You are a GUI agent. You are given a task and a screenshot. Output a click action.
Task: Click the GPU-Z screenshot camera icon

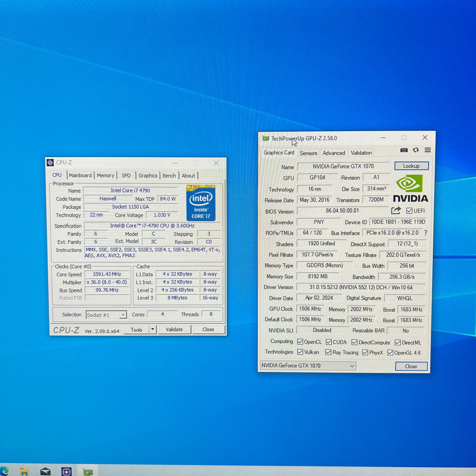[404, 150]
